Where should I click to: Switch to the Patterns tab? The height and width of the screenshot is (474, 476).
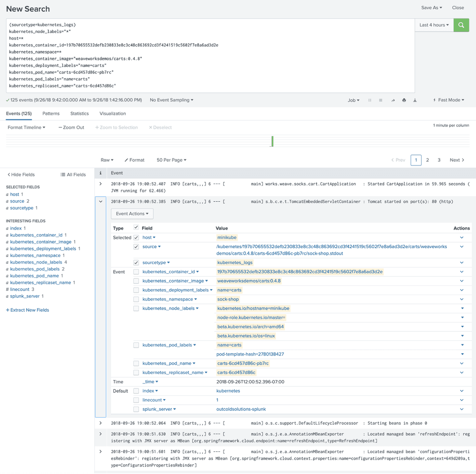[51, 113]
